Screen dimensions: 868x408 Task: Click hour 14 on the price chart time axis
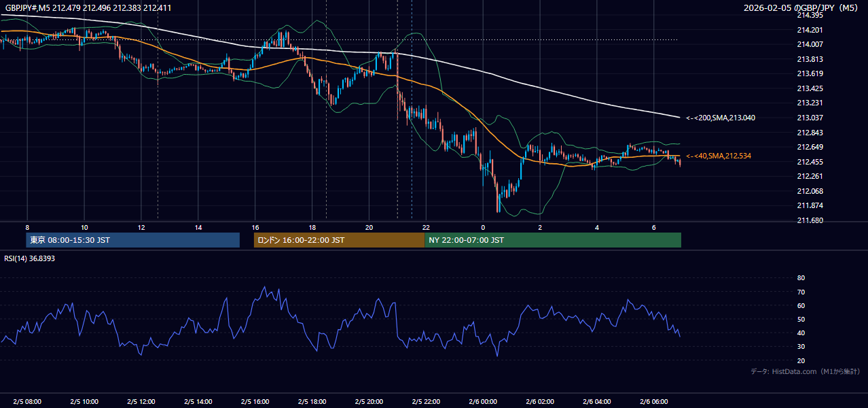pos(198,227)
